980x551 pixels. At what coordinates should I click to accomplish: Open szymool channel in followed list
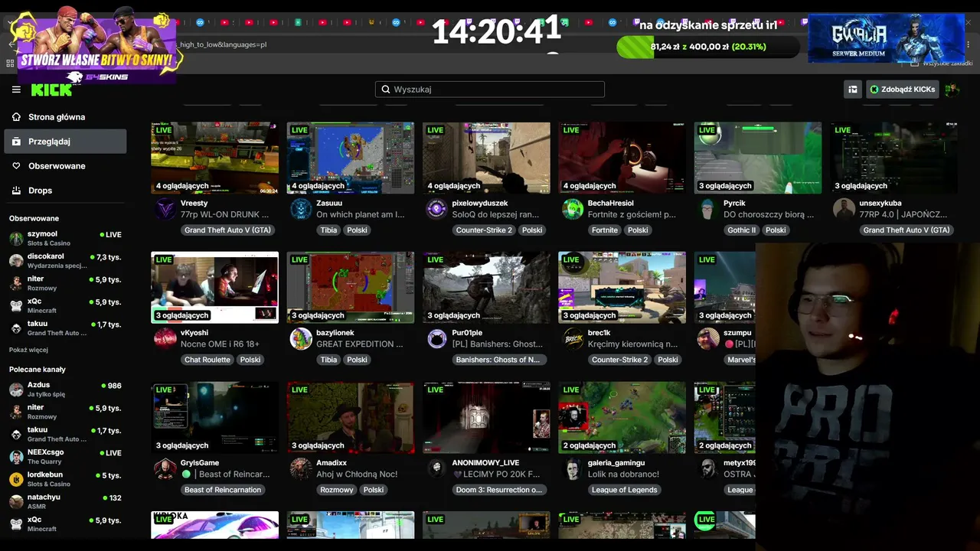65,238
